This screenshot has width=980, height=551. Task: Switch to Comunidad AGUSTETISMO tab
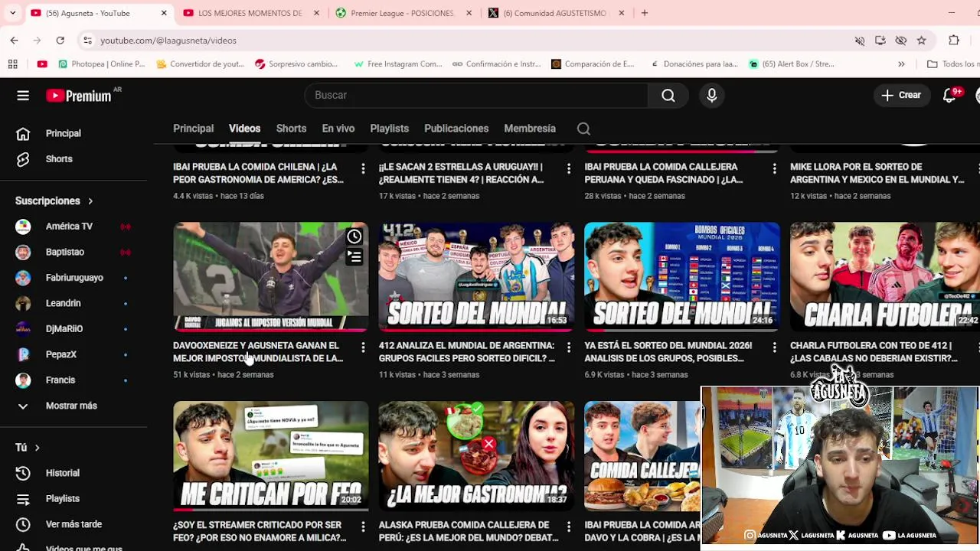pyautogui.click(x=554, y=13)
